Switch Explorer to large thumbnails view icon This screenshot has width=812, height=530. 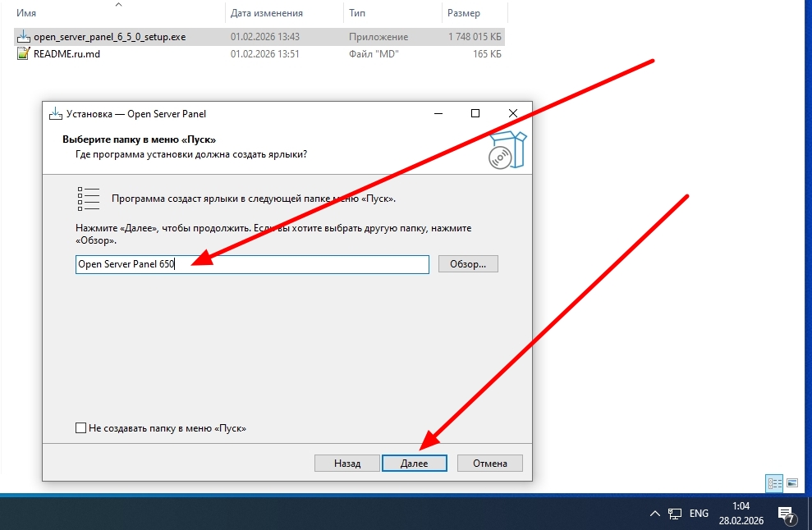tap(792, 483)
